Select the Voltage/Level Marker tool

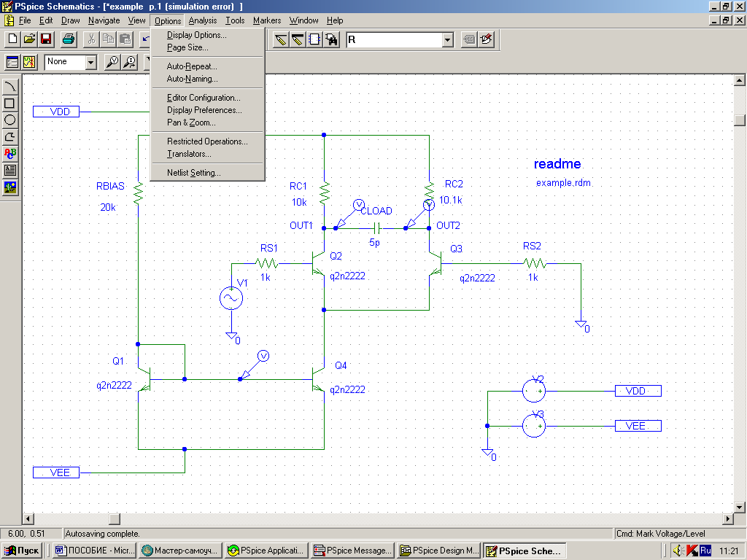112,62
